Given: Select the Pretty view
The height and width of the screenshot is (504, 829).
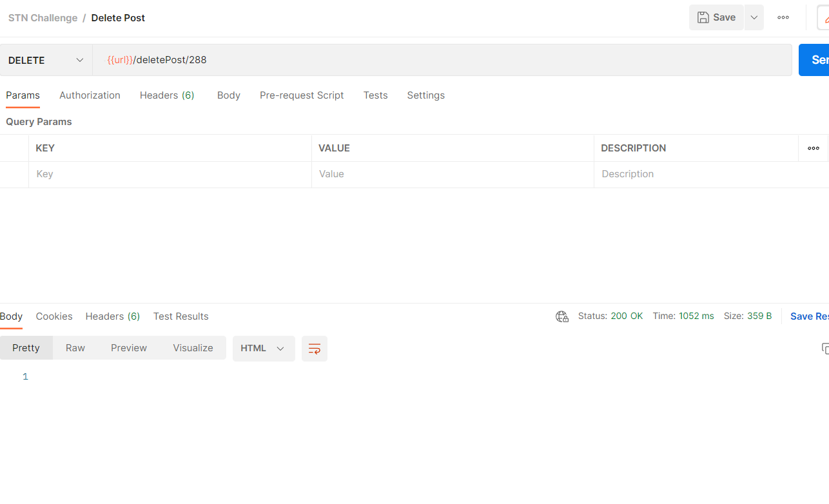Looking at the screenshot, I should (x=26, y=348).
